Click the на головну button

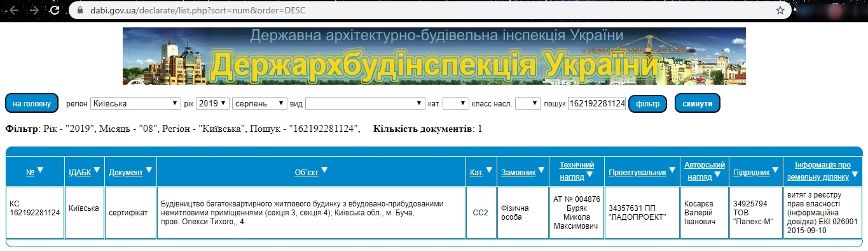pos(32,103)
